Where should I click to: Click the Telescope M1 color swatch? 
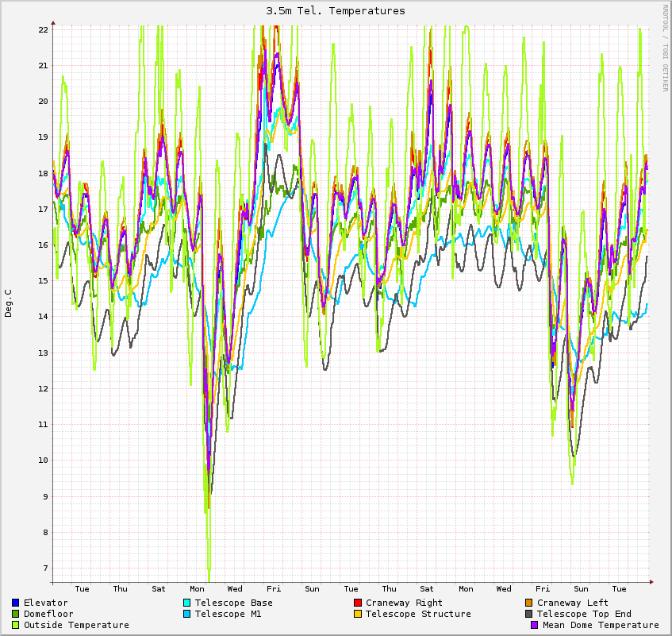pyautogui.click(x=187, y=614)
